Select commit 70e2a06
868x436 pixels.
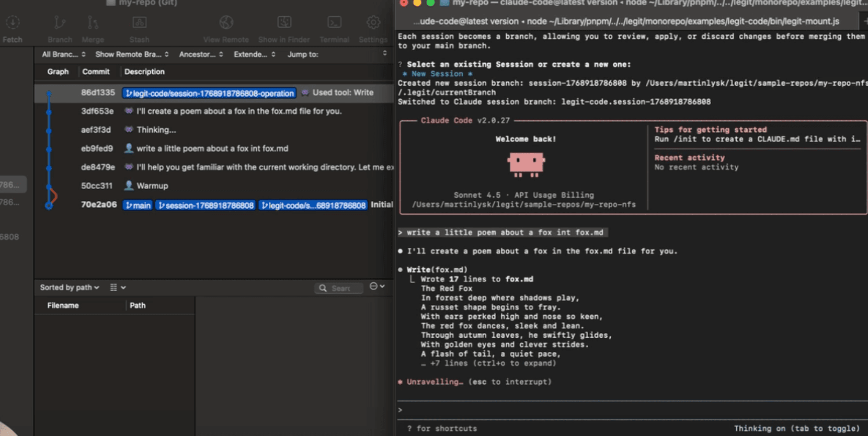click(214, 204)
